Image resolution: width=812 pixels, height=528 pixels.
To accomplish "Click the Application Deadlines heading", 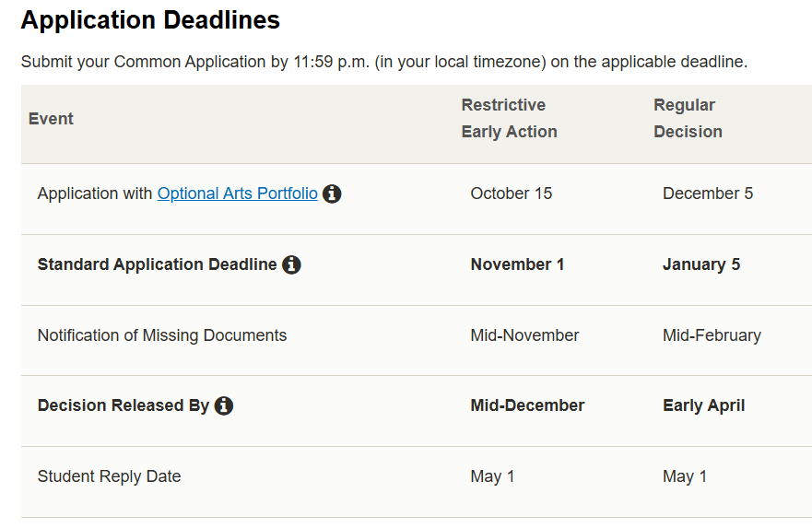I will click(x=150, y=20).
